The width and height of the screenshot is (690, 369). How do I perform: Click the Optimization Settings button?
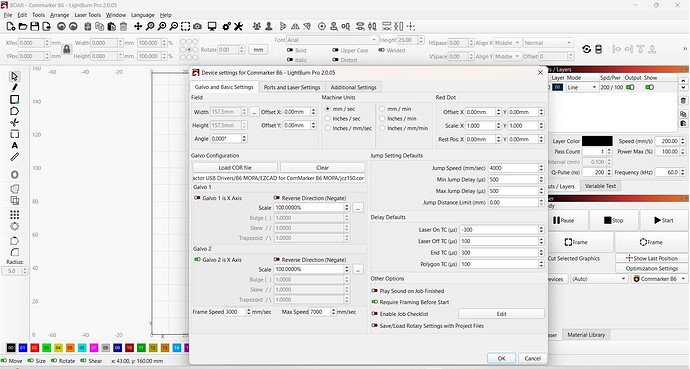[651, 268]
